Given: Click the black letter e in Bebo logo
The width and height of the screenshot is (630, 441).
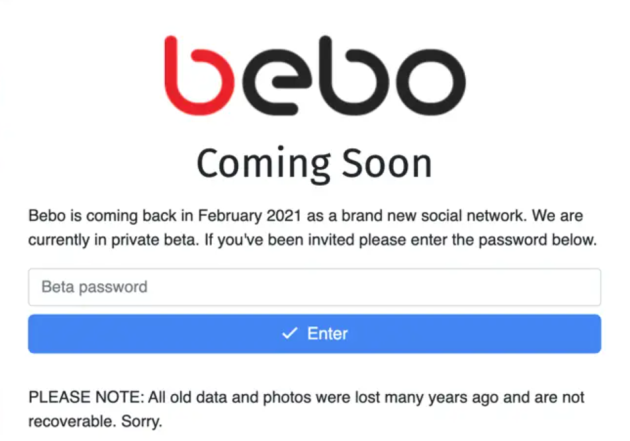Looking at the screenshot, I should click(277, 82).
